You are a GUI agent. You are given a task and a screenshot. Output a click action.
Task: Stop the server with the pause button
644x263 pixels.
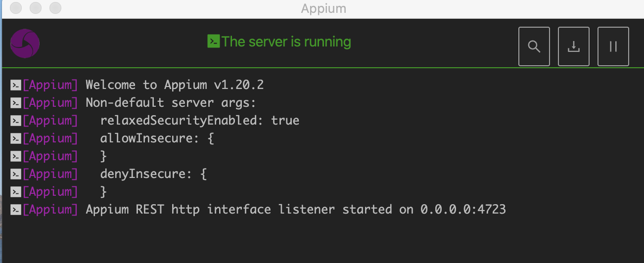tap(613, 46)
